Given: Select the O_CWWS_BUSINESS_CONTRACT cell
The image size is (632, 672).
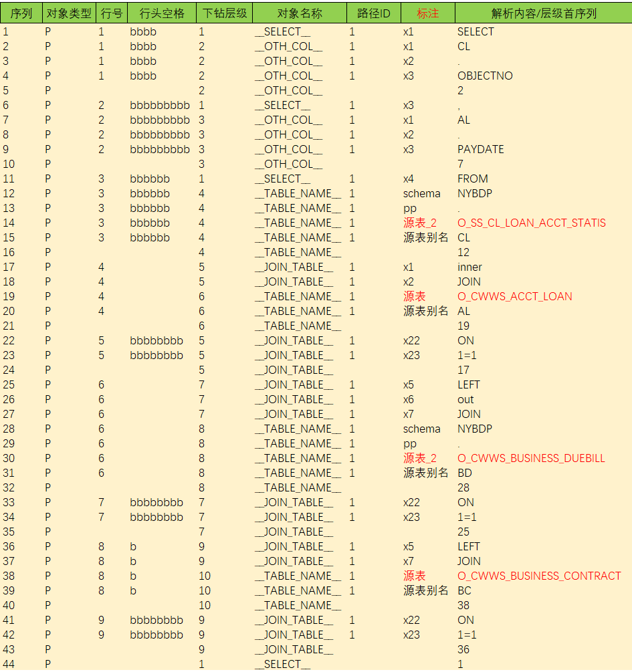Looking at the screenshot, I should pos(539,576).
